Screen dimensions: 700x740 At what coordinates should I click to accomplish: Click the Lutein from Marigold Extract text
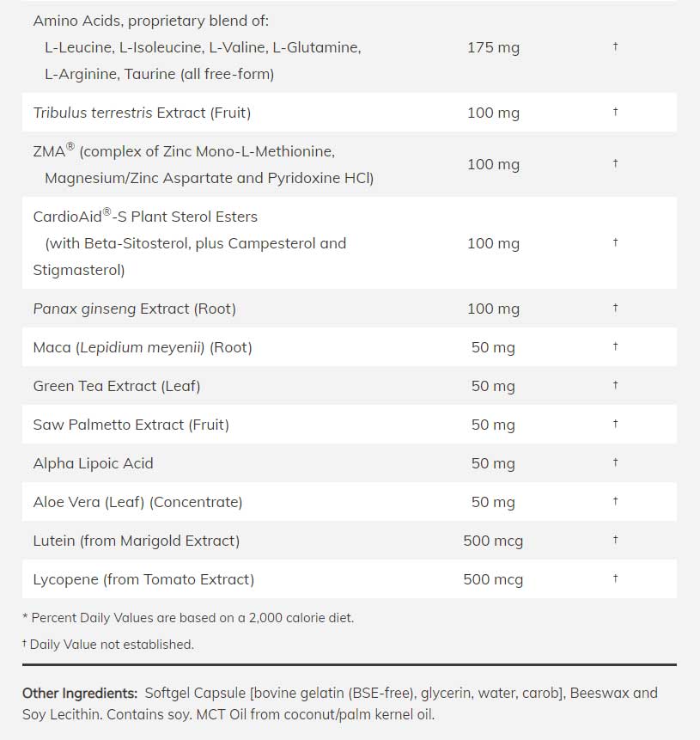(x=136, y=541)
